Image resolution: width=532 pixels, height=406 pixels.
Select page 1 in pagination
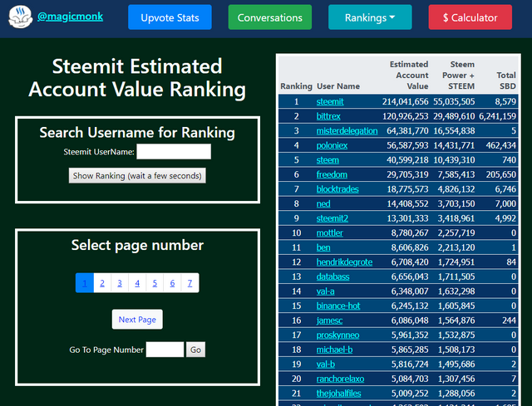(85, 283)
